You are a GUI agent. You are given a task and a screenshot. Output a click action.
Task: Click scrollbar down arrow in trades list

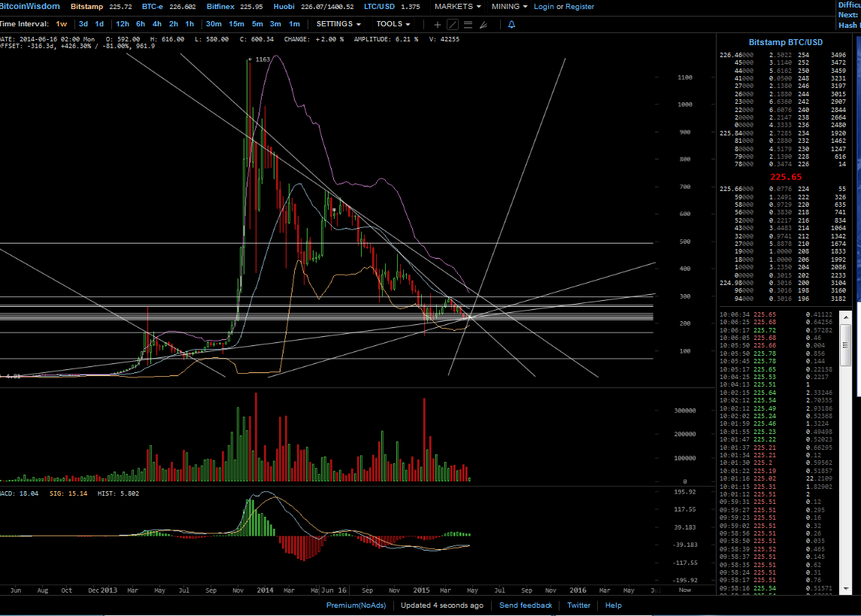point(846,589)
